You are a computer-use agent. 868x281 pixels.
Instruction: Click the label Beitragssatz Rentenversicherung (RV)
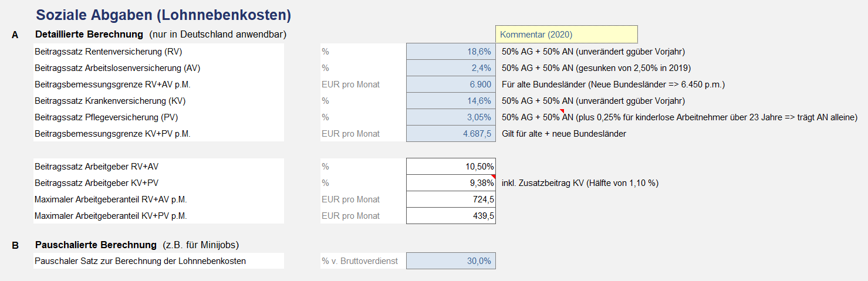pyautogui.click(x=100, y=52)
